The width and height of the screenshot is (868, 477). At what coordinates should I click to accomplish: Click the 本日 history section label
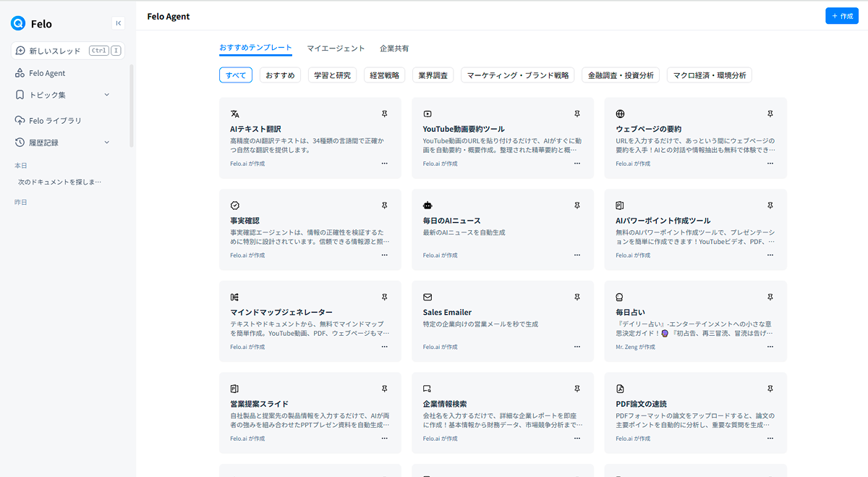pyautogui.click(x=21, y=166)
